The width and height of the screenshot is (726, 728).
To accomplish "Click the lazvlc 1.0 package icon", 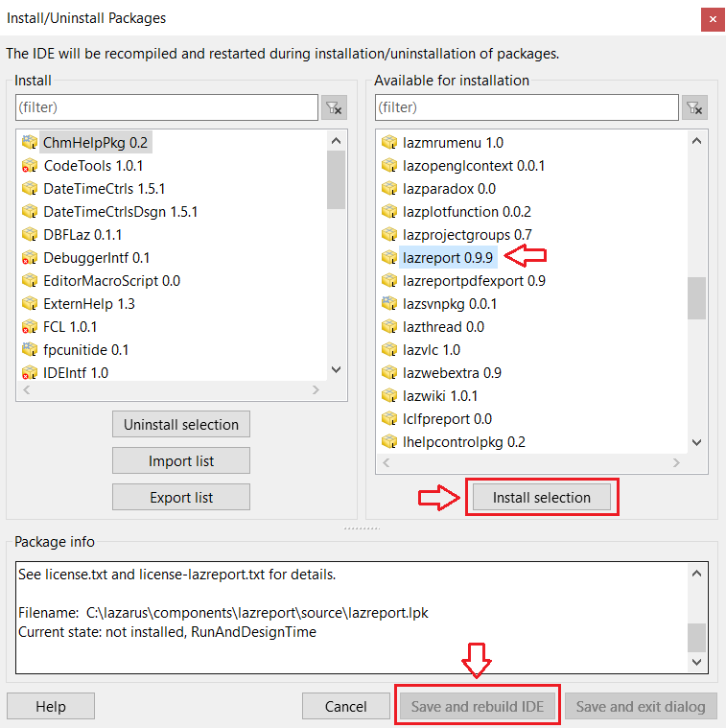I will tap(388, 349).
